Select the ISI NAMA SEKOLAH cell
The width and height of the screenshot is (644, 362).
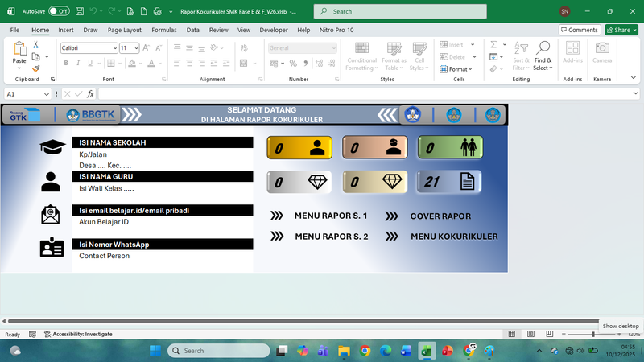point(163,142)
